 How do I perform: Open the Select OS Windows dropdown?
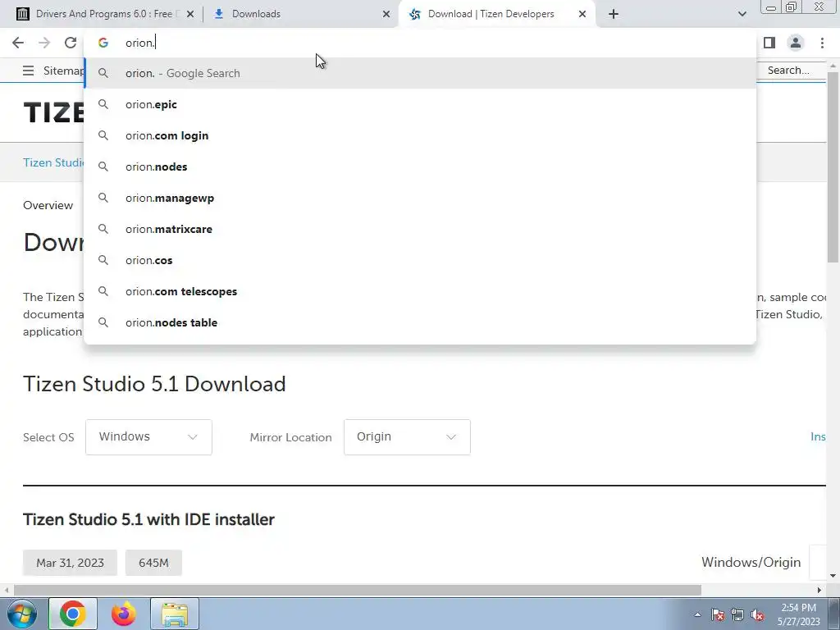(149, 437)
